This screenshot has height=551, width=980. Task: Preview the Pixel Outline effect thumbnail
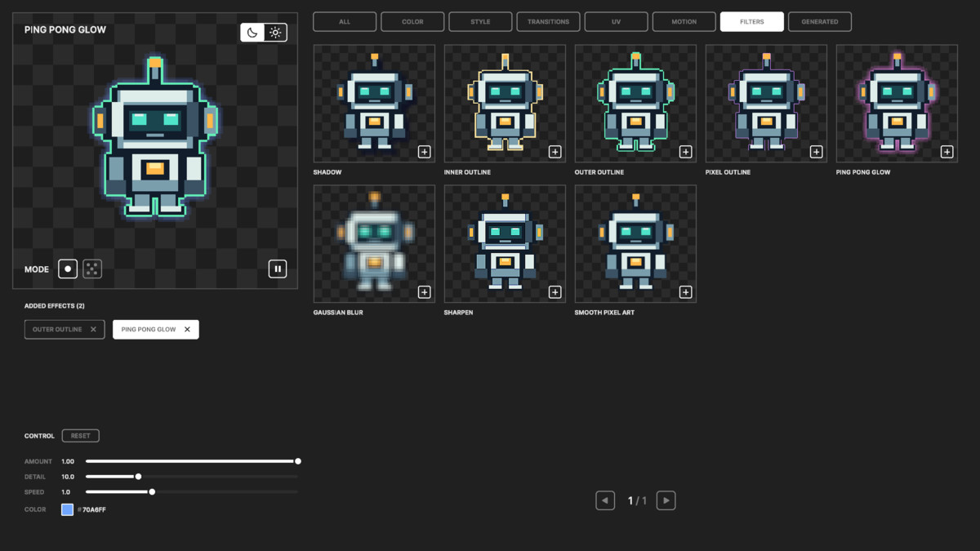(766, 104)
